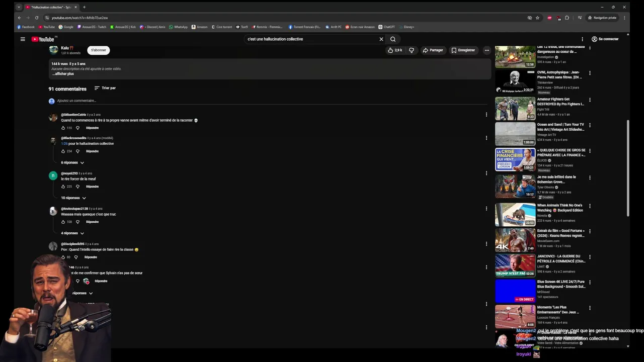
Task: Open ChatGPT bookmark
Action: point(386,27)
